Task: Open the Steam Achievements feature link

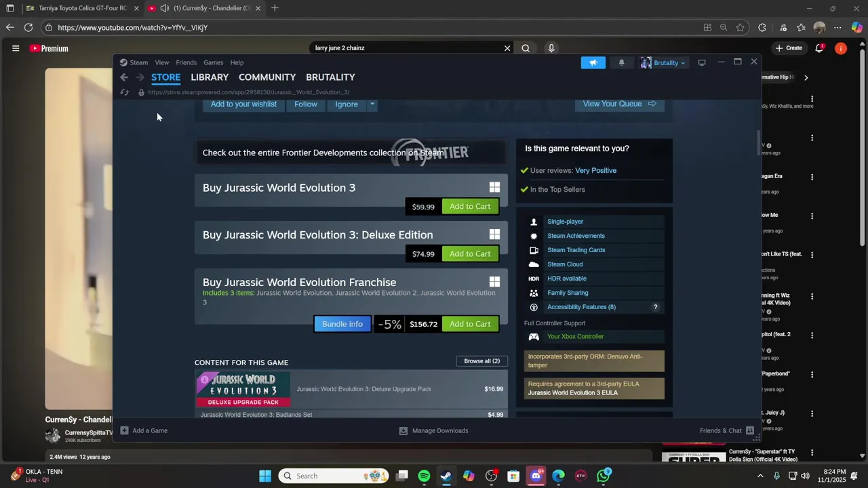Action: pyautogui.click(x=576, y=236)
